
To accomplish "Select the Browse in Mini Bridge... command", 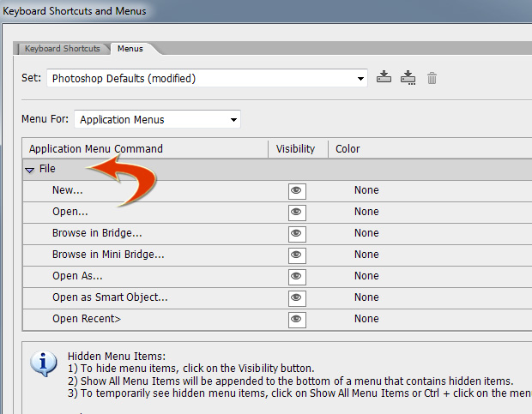I will pyautogui.click(x=108, y=254).
